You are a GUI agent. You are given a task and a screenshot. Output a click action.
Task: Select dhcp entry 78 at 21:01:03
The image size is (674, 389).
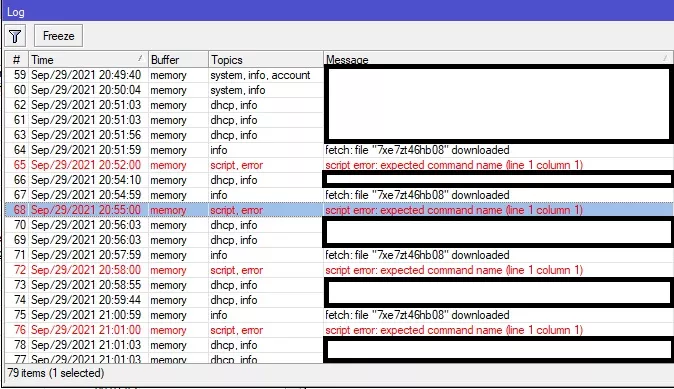tap(339, 345)
